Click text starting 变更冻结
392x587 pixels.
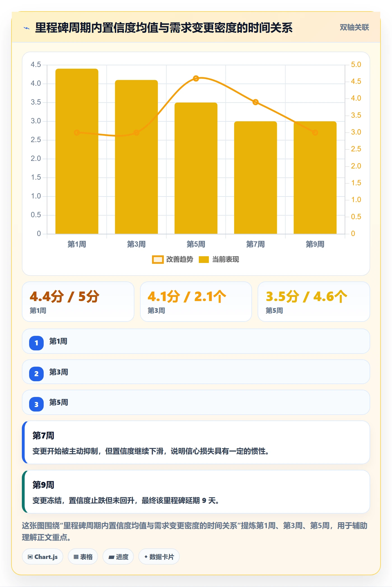tap(126, 500)
